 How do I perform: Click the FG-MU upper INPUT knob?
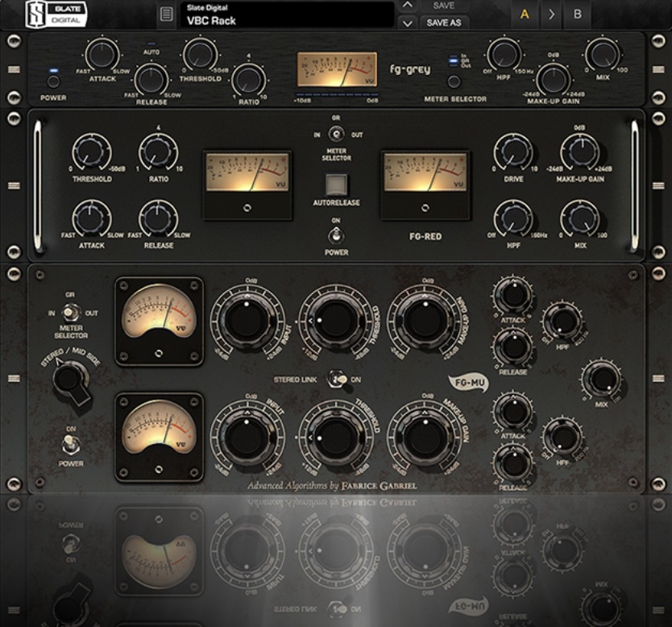tap(247, 319)
